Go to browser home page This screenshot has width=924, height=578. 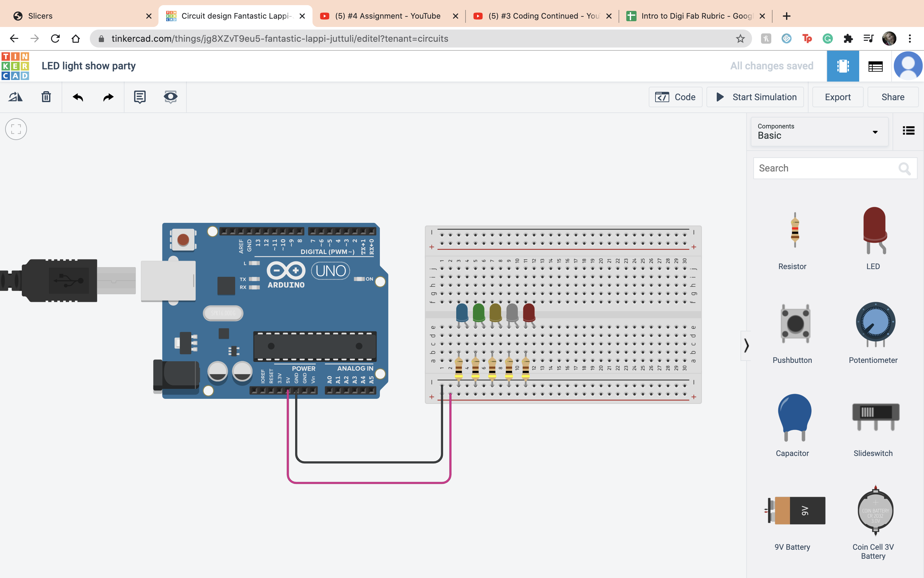click(x=76, y=39)
